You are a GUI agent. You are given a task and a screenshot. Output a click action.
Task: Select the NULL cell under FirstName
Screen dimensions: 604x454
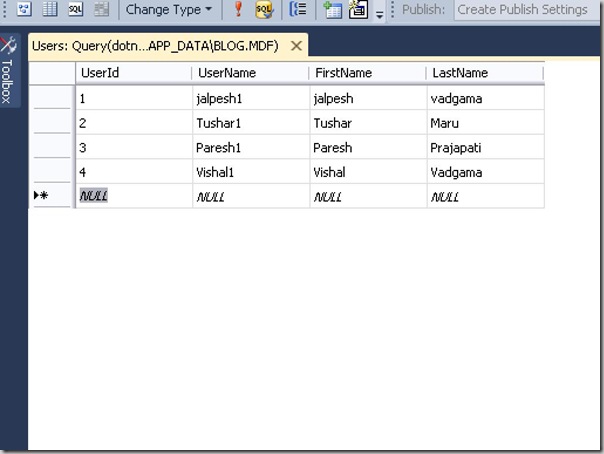tap(368, 196)
